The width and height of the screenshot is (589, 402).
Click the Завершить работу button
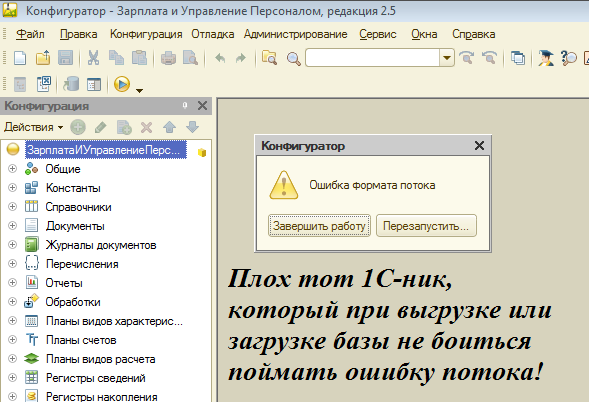(319, 226)
